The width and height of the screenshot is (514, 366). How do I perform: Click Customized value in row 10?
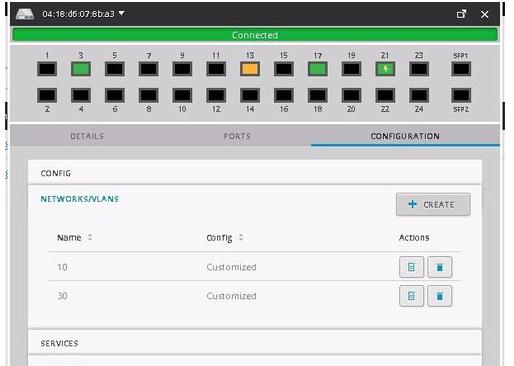(231, 267)
